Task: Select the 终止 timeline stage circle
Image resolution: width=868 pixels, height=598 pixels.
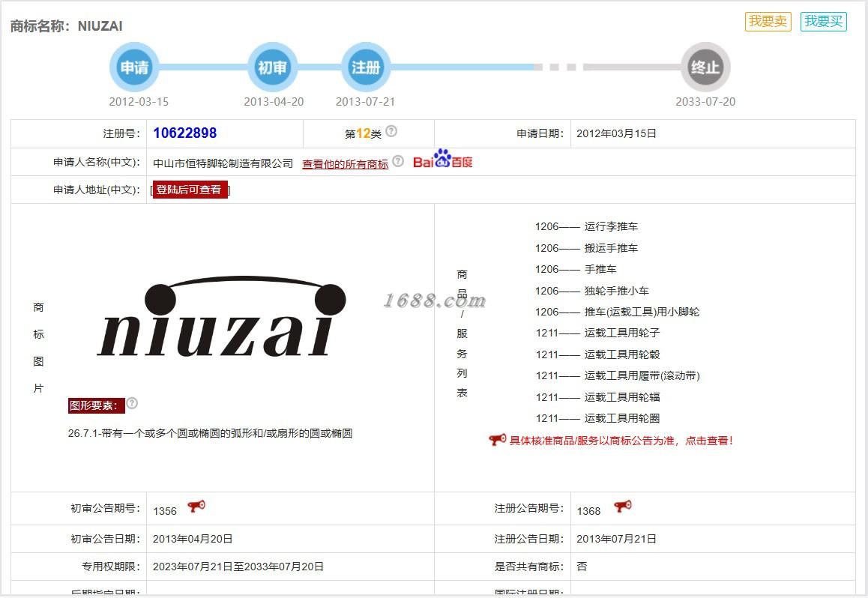Action: click(x=705, y=67)
